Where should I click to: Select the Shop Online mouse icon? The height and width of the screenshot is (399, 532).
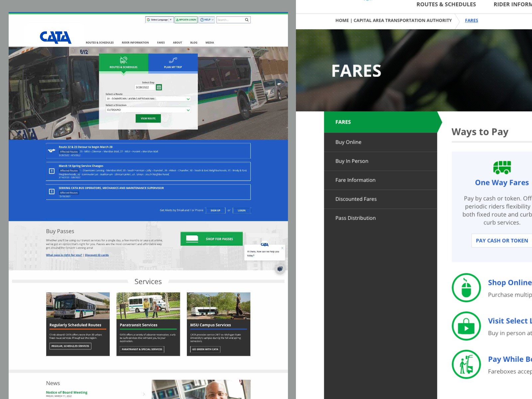pyautogui.click(x=466, y=288)
